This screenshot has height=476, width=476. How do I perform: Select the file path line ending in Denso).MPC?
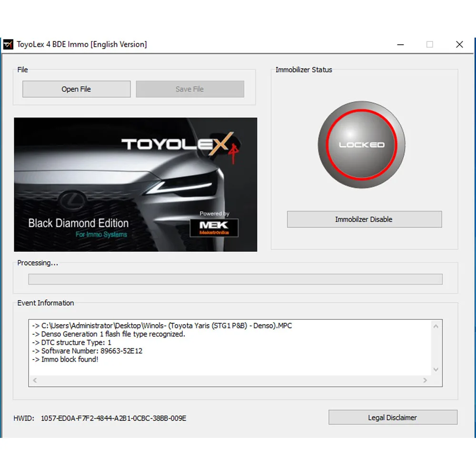(x=162, y=326)
